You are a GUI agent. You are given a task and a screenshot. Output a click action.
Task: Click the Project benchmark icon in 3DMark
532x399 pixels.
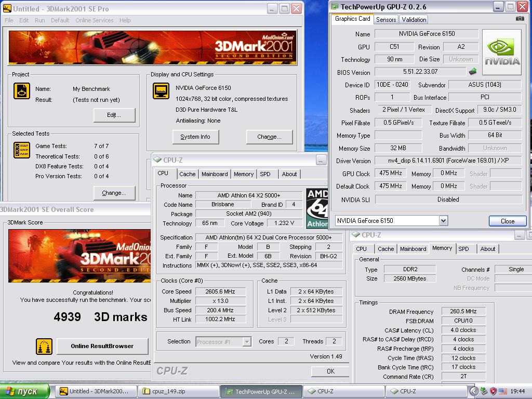(22, 91)
